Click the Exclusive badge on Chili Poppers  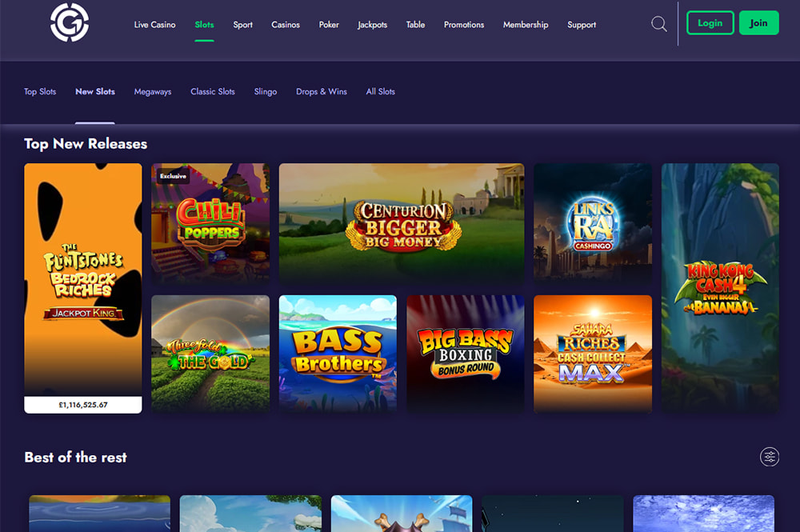click(173, 176)
